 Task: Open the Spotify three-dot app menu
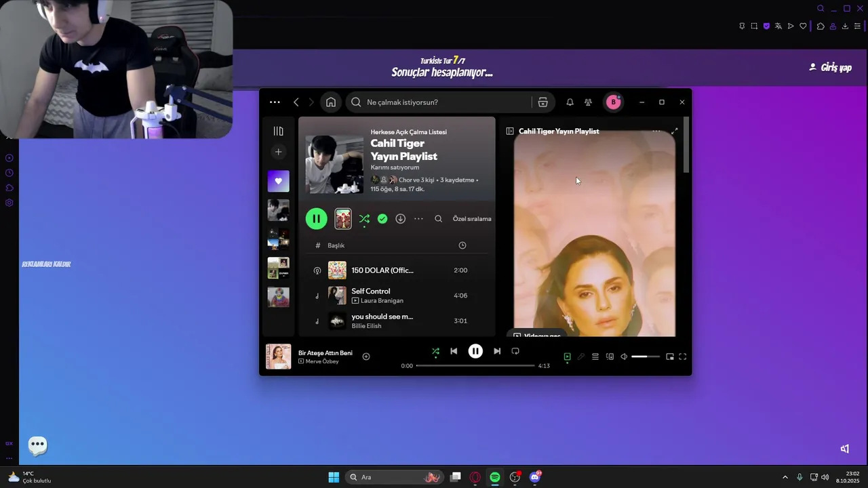pos(275,102)
